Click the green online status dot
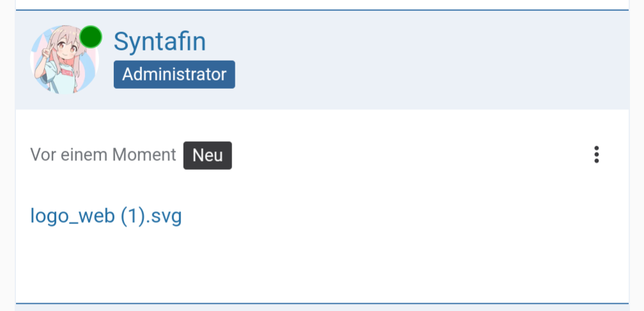Screen dimensions: 644x311 click(91, 37)
